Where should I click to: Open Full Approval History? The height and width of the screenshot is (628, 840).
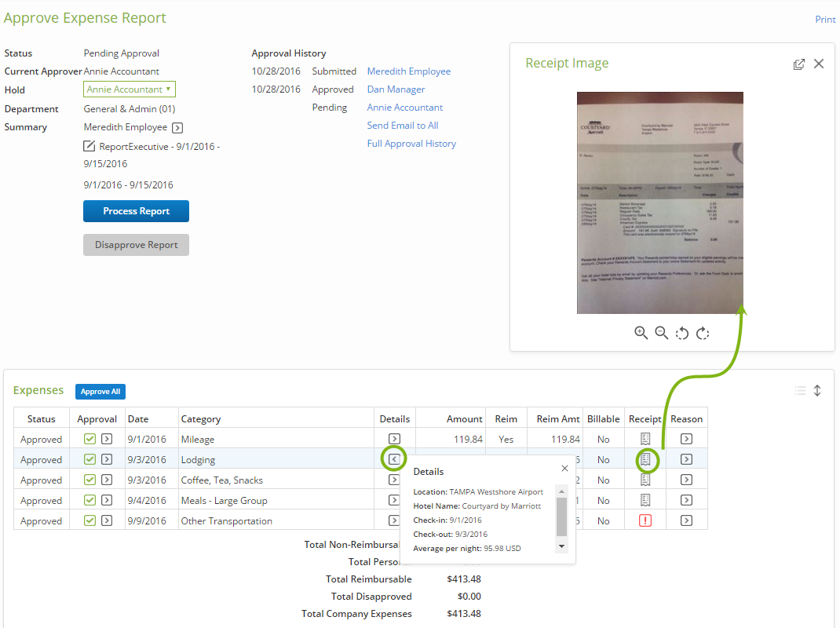click(x=411, y=144)
